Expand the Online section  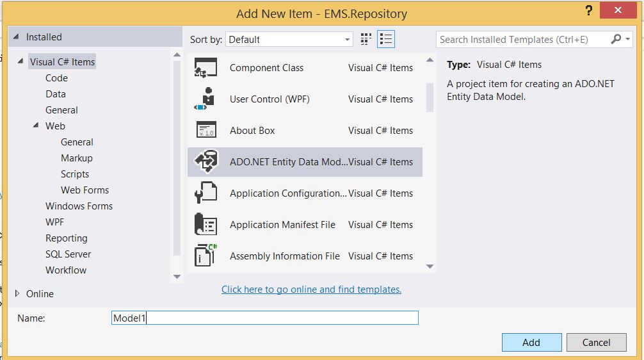click(17, 293)
